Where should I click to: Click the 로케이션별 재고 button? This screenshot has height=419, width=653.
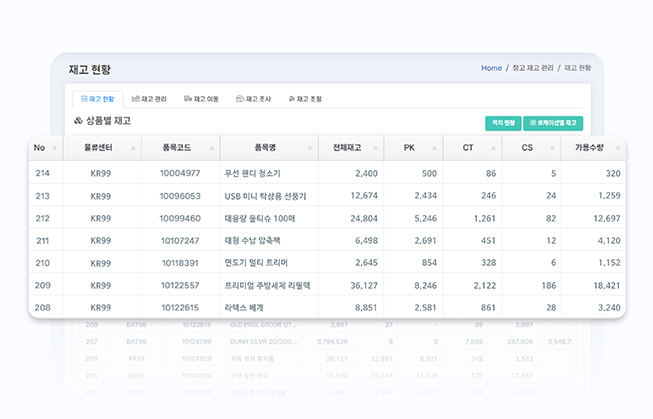point(553,123)
